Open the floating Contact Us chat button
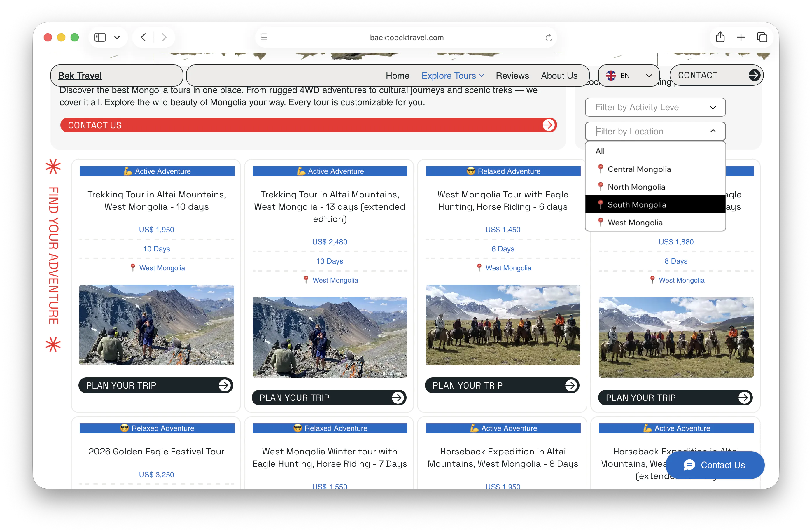This screenshot has height=532, width=812. [x=715, y=465]
